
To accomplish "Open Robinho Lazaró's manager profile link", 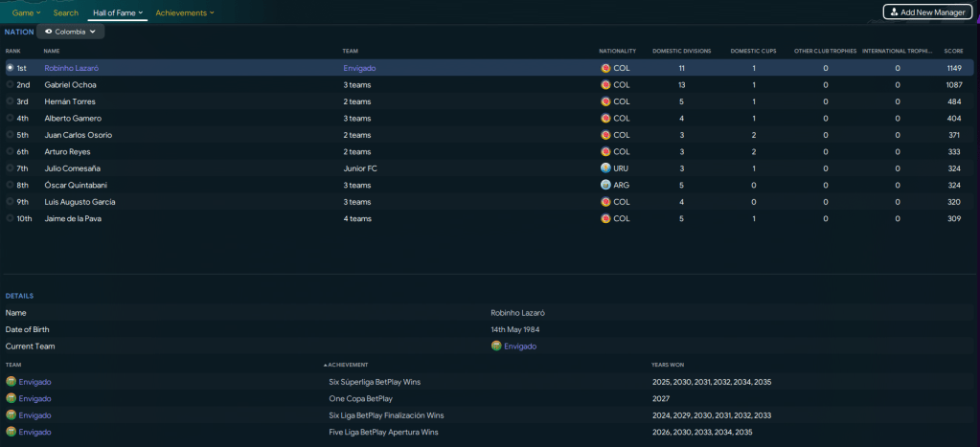I will [72, 68].
